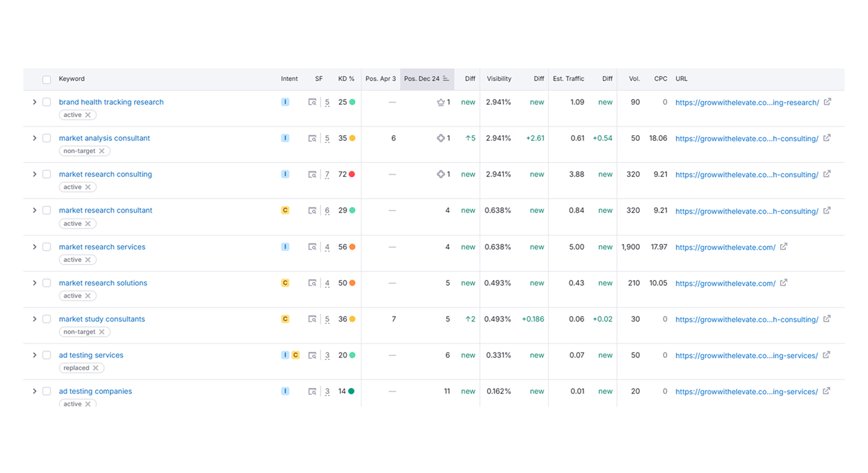
Task: Remove the non-target tag from market analysis consultant
Action: (101, 151)
